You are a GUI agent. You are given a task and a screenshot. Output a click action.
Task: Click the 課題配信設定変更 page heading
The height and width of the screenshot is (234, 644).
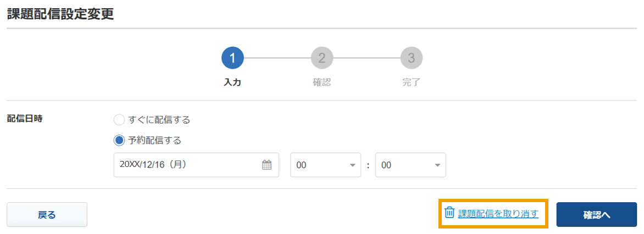(60, 14)
